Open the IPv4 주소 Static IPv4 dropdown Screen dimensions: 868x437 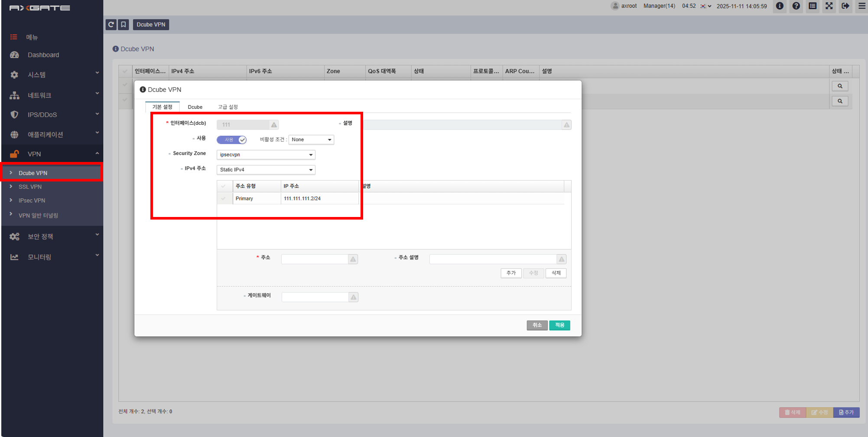coord(266,170)
